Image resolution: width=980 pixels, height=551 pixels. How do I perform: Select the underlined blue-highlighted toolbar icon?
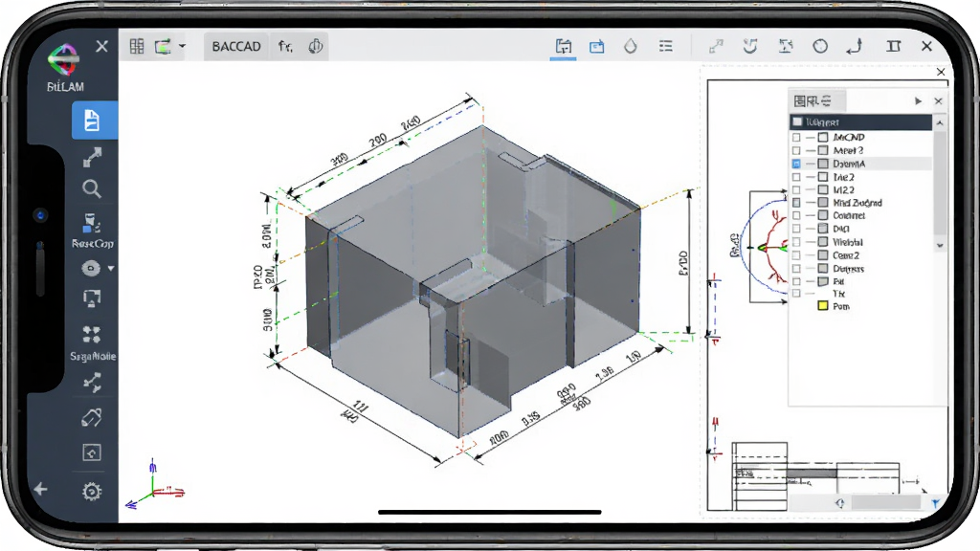[x=563, y=47]
